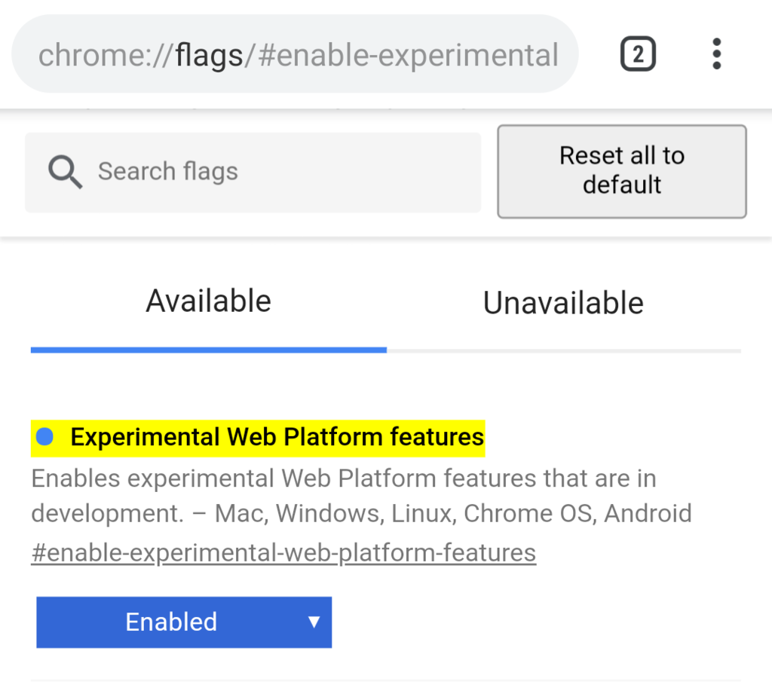Click the bold word flags in the URL
The height and width of the screenshot is (700, 772).
tap(209, 55)
